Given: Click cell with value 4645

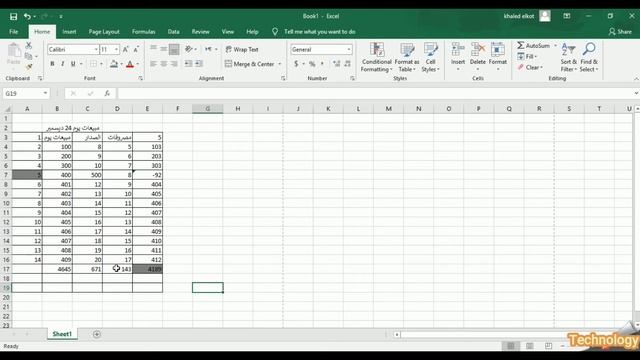Looking at the screenshot, I should coord(57,269).
